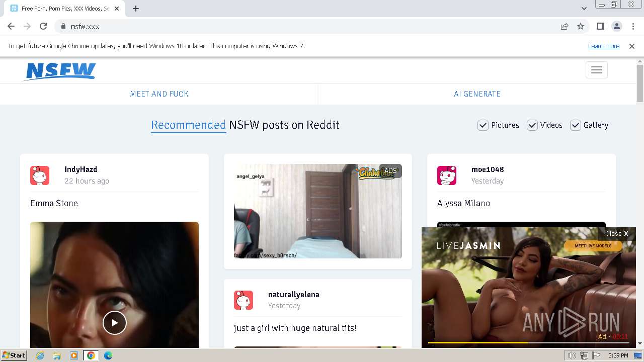
Task: Open the naturallyelena username link
Action: coord(294,295)
